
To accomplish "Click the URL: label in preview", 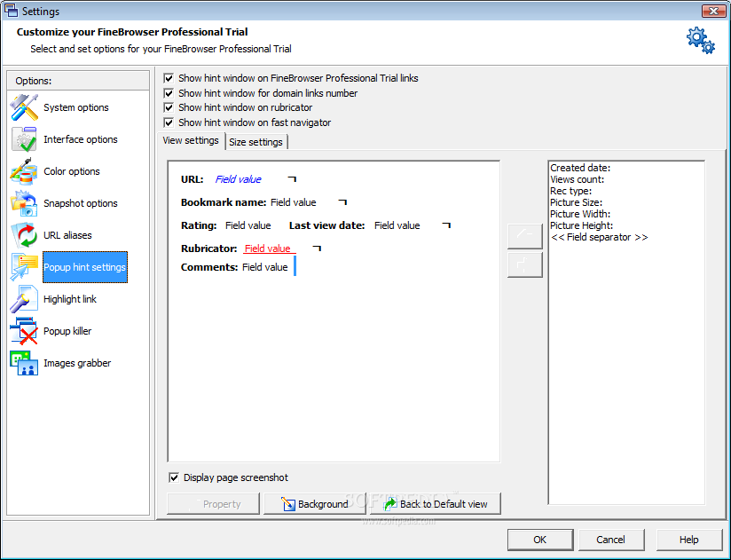I will click(x=193, y=179).
